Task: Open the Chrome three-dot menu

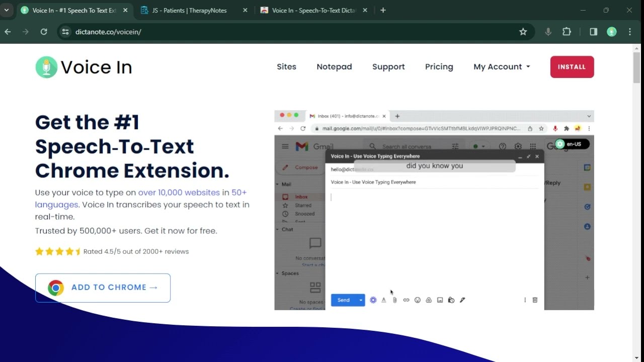Action: pos(630,32)
